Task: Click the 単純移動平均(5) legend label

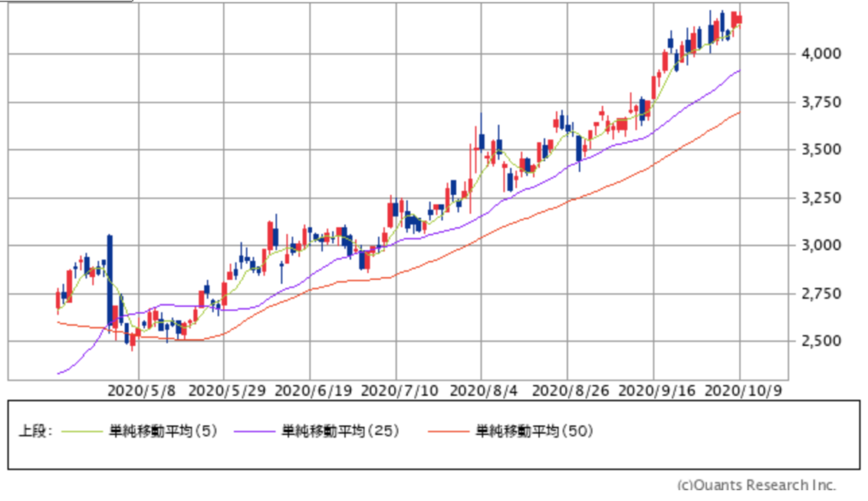Action: point(164,431)
